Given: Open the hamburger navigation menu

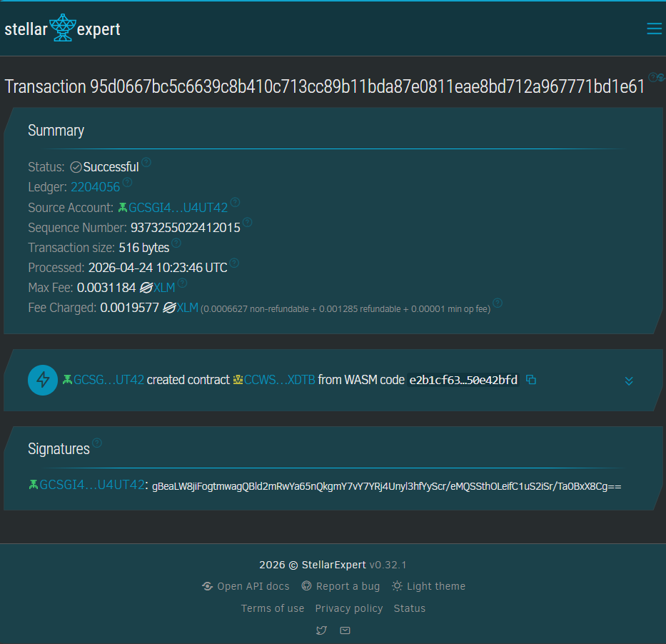Looking at the screenshot, I should 654,29.
